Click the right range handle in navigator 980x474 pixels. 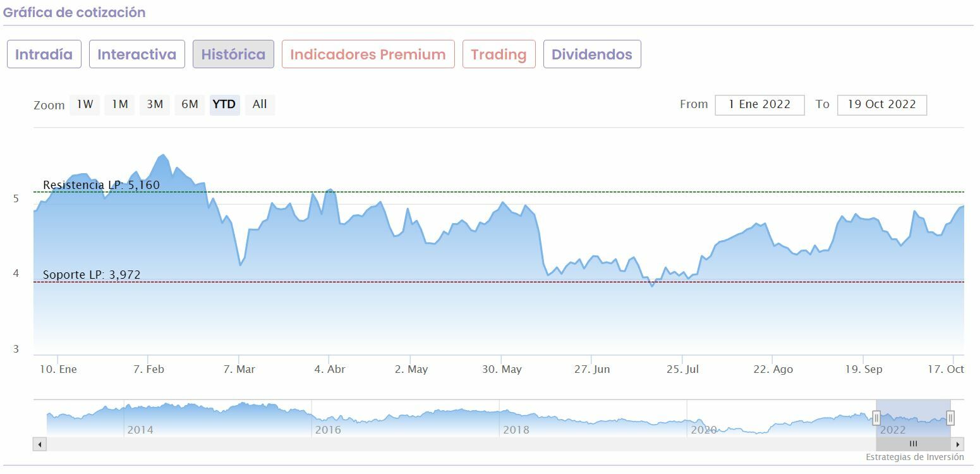click(950, 418)
